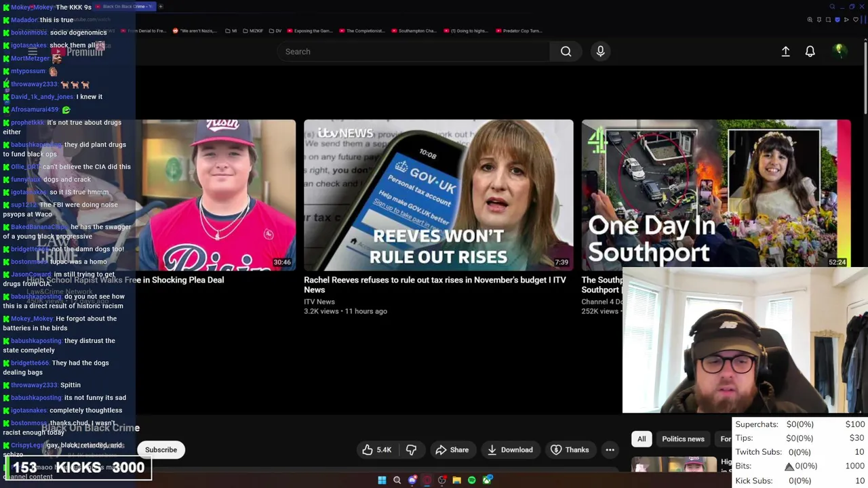The image size is (868, 488).
Task: Open the account avatar menu
Action: (x=839, y=51)
